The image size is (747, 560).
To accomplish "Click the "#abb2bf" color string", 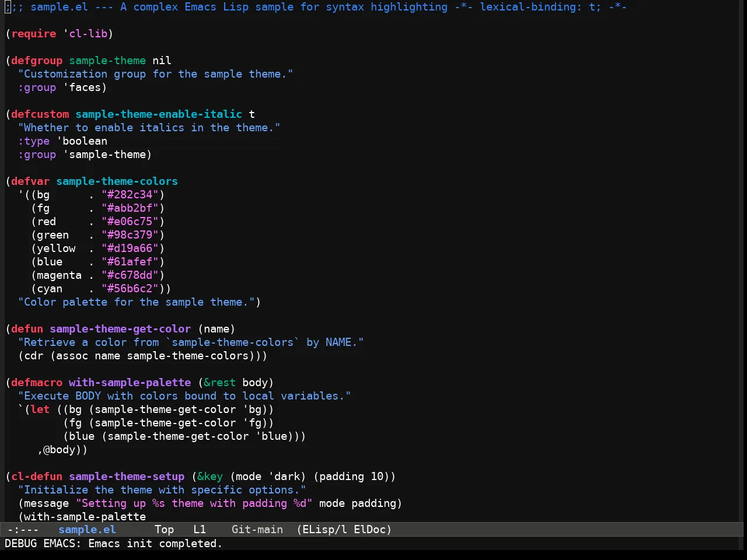I will (x=130, y=208).
